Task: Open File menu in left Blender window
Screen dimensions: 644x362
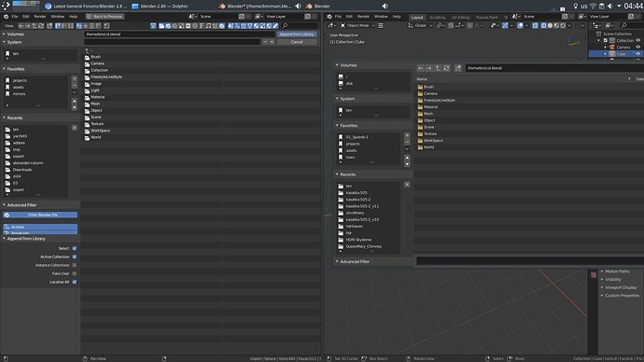Action: (15, 17)
